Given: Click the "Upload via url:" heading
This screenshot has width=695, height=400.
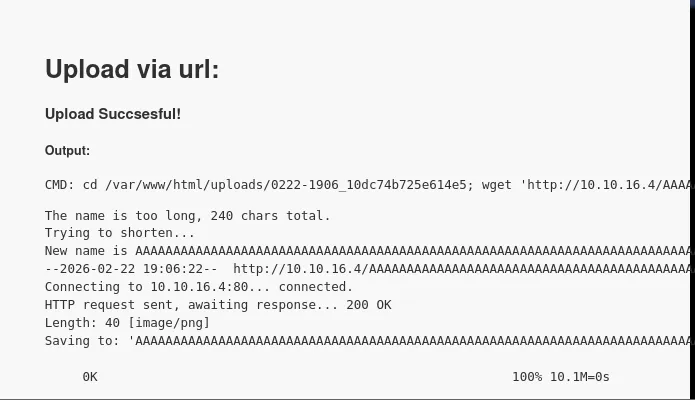Looking at the screenshot, I should (131, 69).
